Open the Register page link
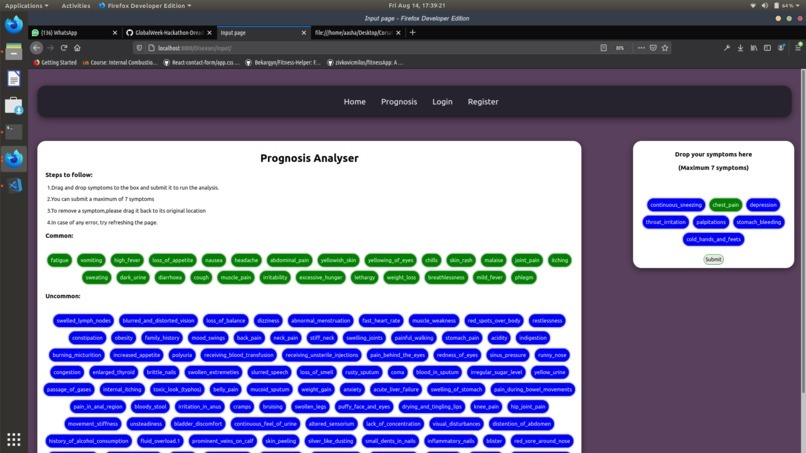The height and width of the screenshot is (453, 806). [x=483, y=102]
